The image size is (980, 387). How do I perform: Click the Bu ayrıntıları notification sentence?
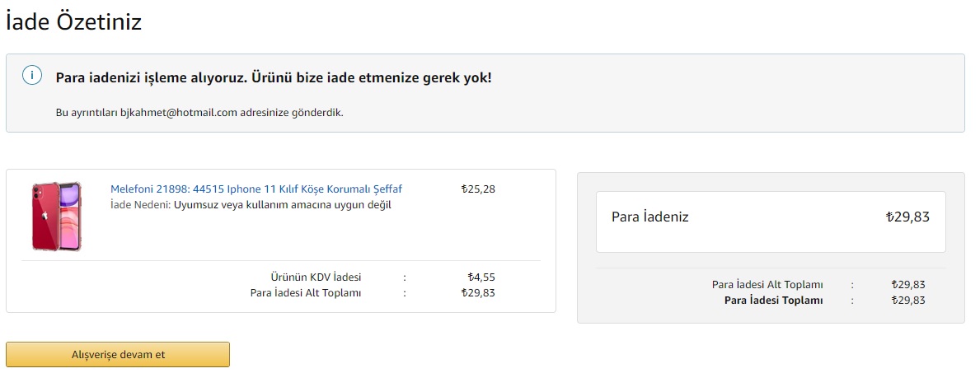tap(199, 113)
